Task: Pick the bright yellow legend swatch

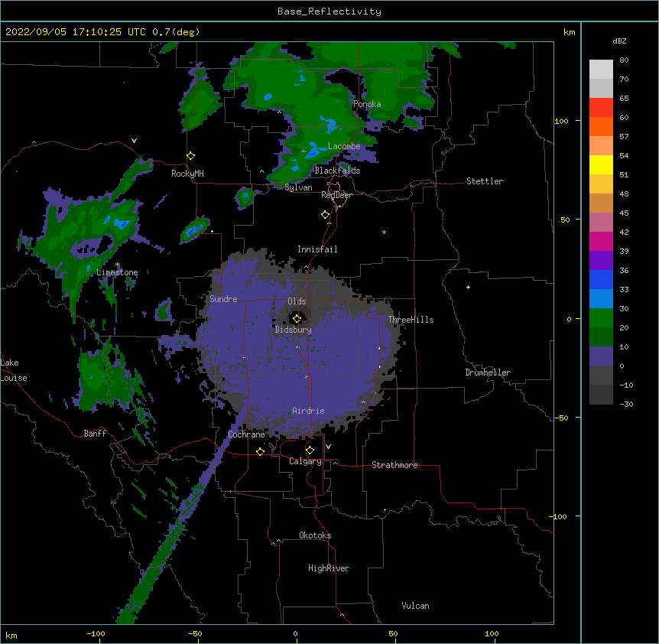Action: [x=601, y=164]
